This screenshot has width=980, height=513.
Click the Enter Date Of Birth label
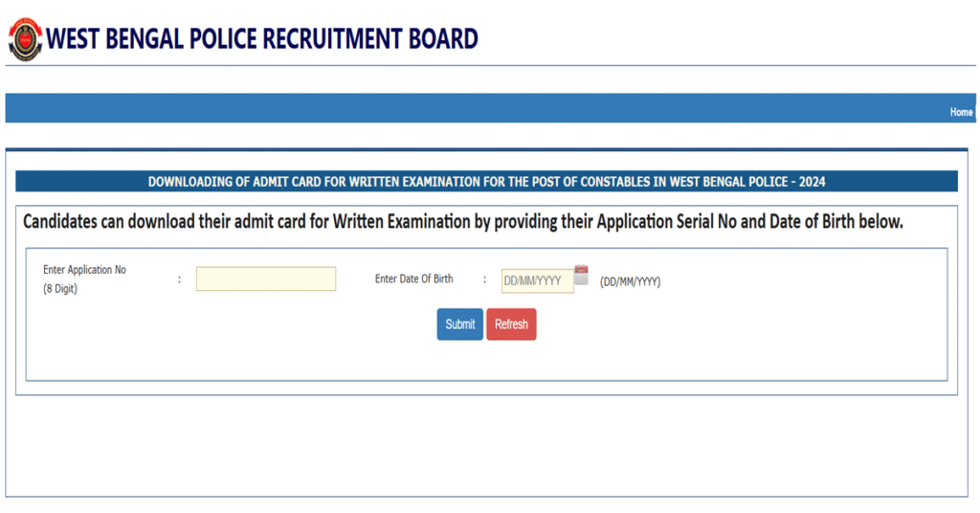(413, 279)
